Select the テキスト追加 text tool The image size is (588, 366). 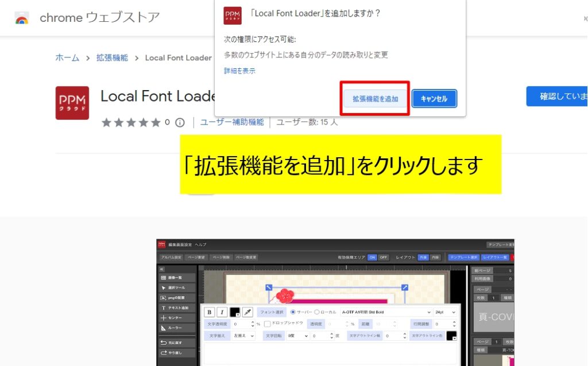tap(177, 308)
